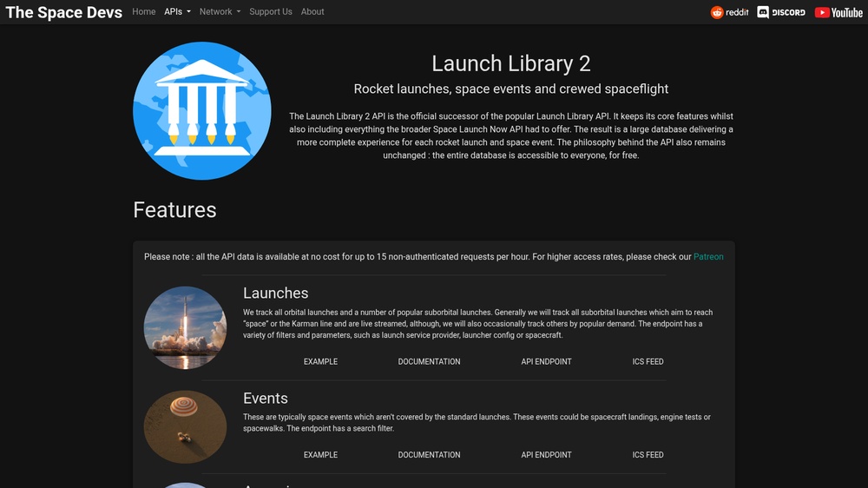Click the Launch Library 2 logo image

tap(202, 111)
